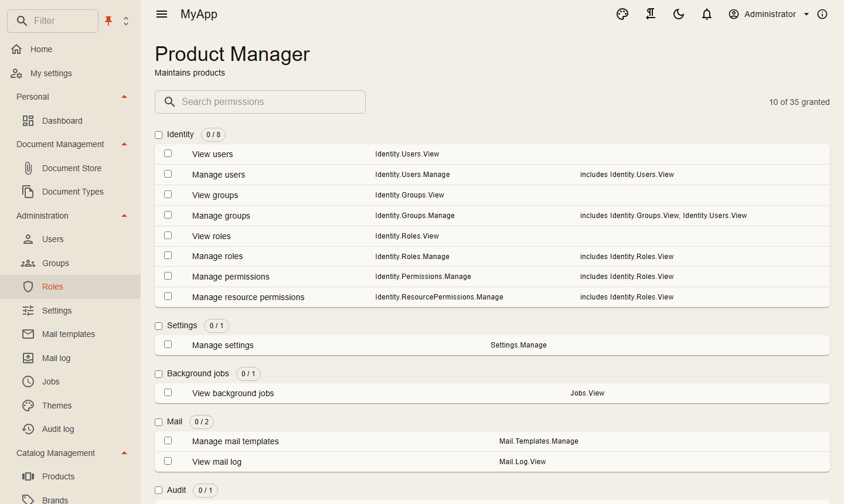Enable Manage settings permission
This screenshot has height=504, width=844.
[x=168, y=345]
